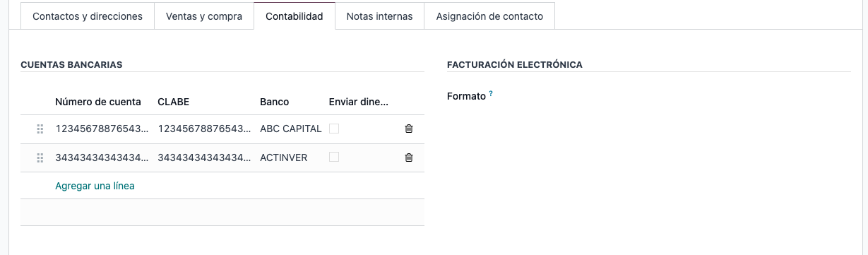The image size is (868, 255).
Task: Show the Formato field help tooltip icon
Action: (x=491, y=93)
